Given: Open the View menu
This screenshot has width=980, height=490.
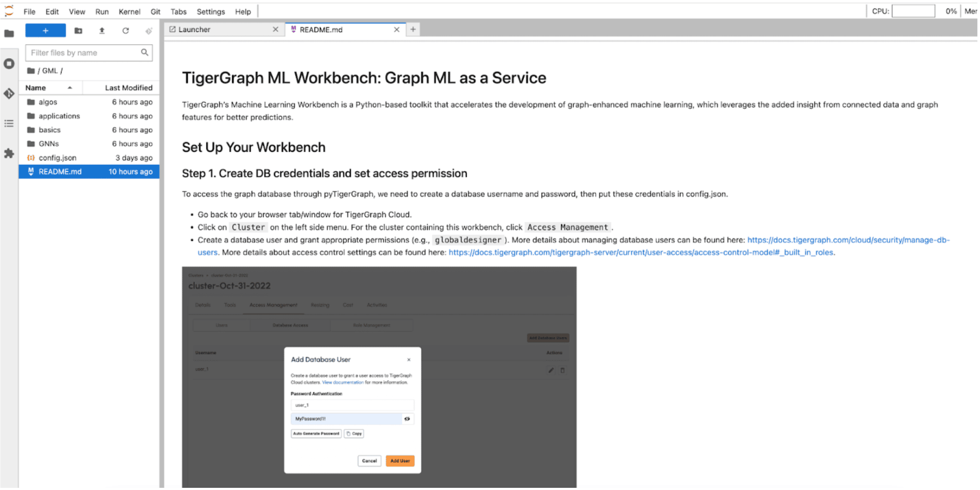Looking at the screenshot, I should coord(77,11).
